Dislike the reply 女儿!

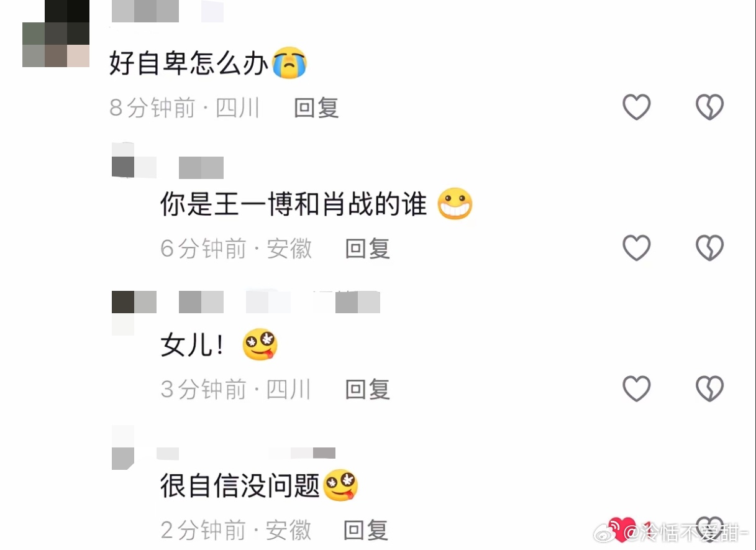(709, 389)
